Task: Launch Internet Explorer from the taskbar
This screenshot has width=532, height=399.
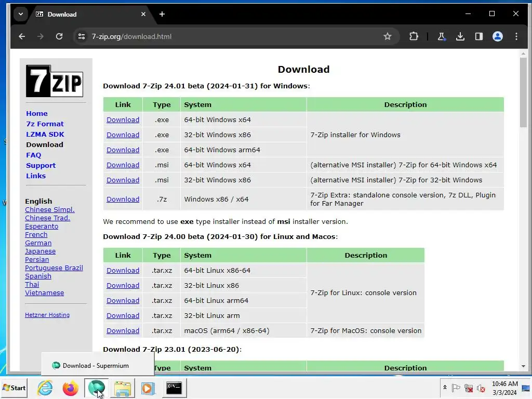Action: click(x=45, y=388)
